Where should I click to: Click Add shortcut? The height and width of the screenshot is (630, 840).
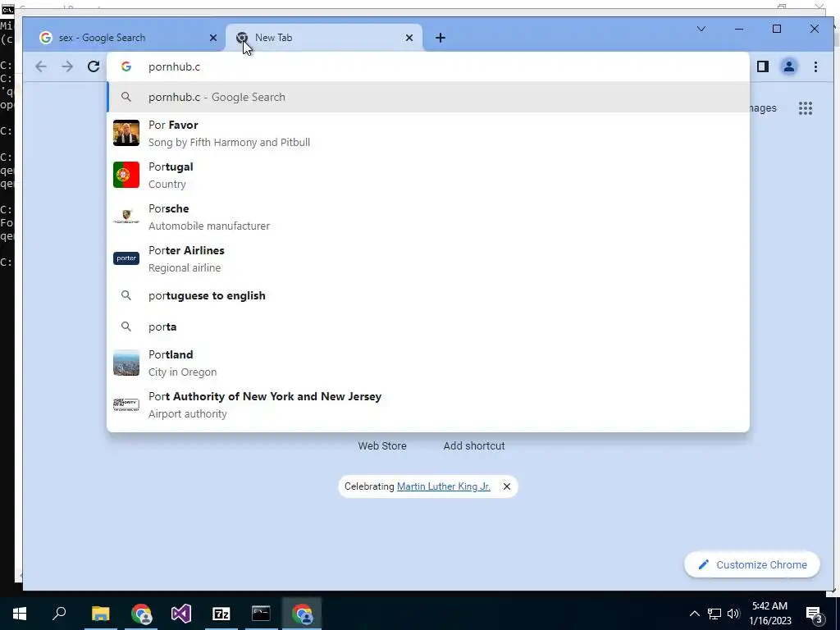(x=473, y=445)
